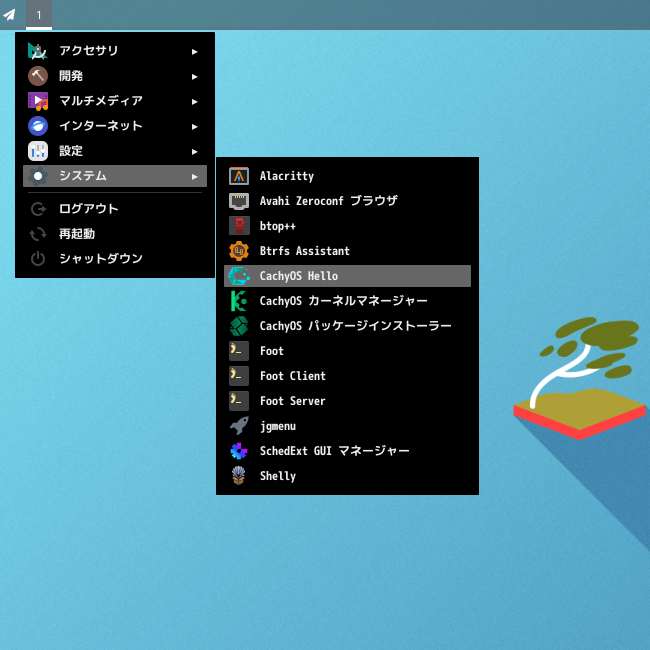Launch the highlighted CachyOS Hello entry
Image resolution: width=650 pixels, height=650 pixels.
(x=347, y=276)
